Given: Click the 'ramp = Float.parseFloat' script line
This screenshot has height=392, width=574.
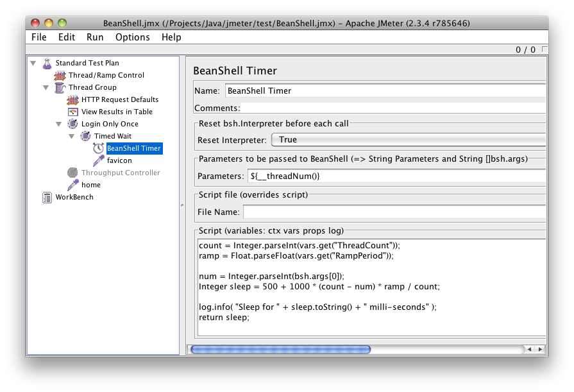Looking at the screenshot, I should point(296,256).
